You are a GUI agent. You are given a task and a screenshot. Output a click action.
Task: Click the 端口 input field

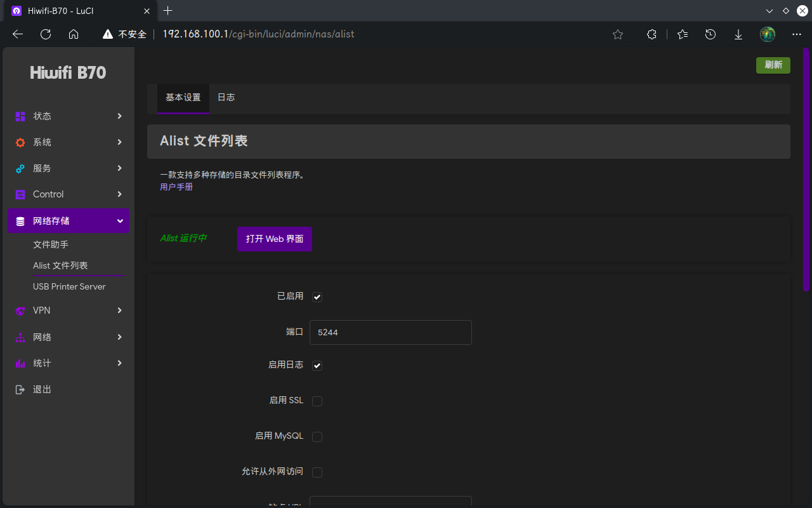(x=390, y=332)
